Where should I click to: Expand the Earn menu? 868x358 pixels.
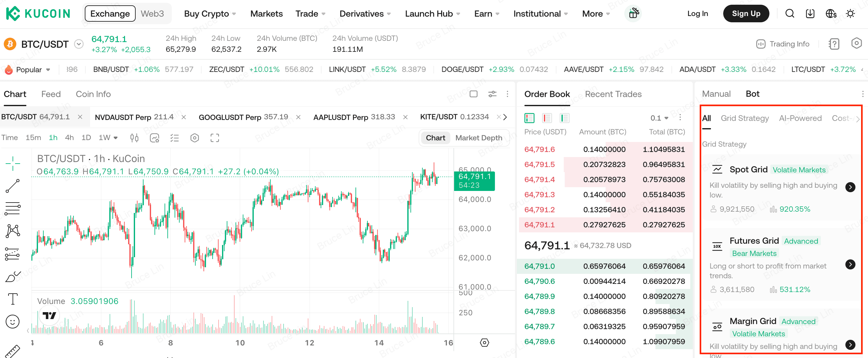[486, 14]
